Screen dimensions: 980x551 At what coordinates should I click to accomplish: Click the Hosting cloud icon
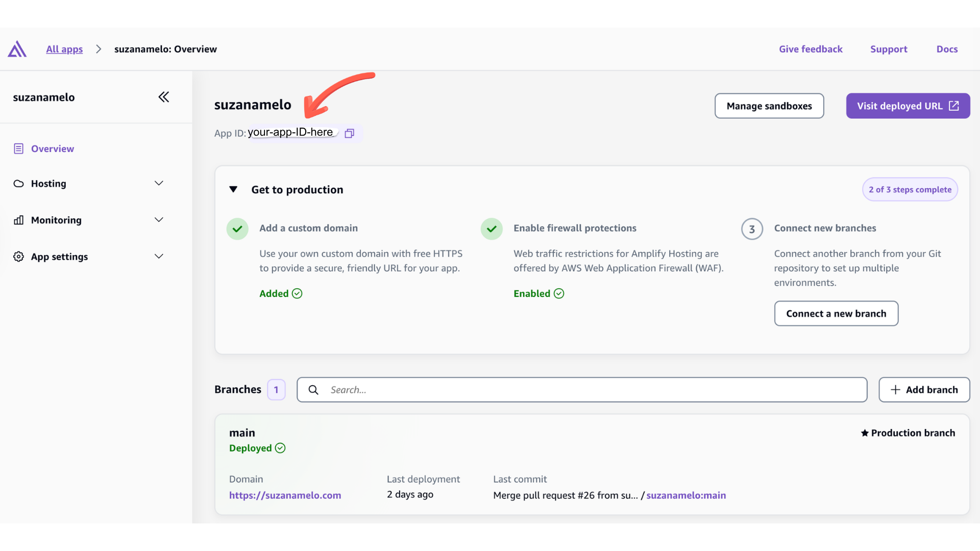point(18,184)
